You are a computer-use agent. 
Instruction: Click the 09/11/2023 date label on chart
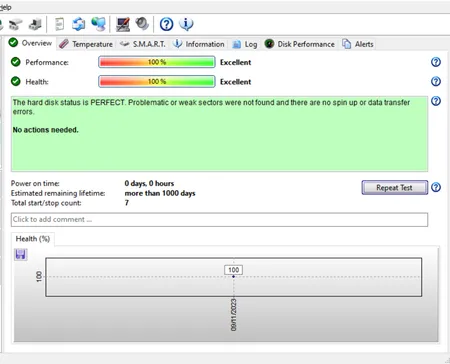click(x=234, y=315)
